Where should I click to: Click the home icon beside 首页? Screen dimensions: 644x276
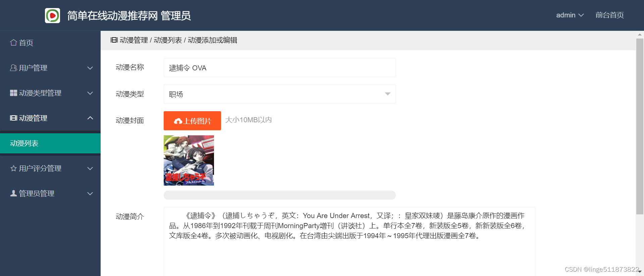pyautogui.click(x=13, y=43)
